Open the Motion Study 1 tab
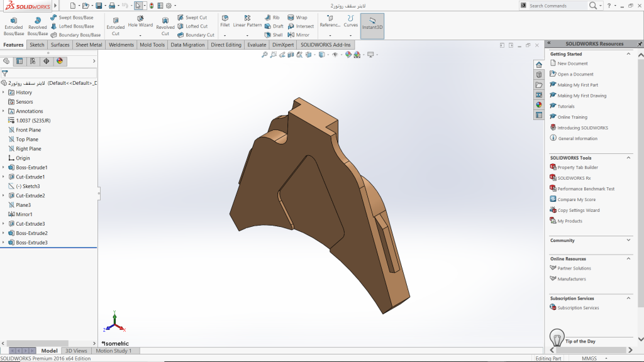Screen dimensions: 644x362 click(114, 351)
